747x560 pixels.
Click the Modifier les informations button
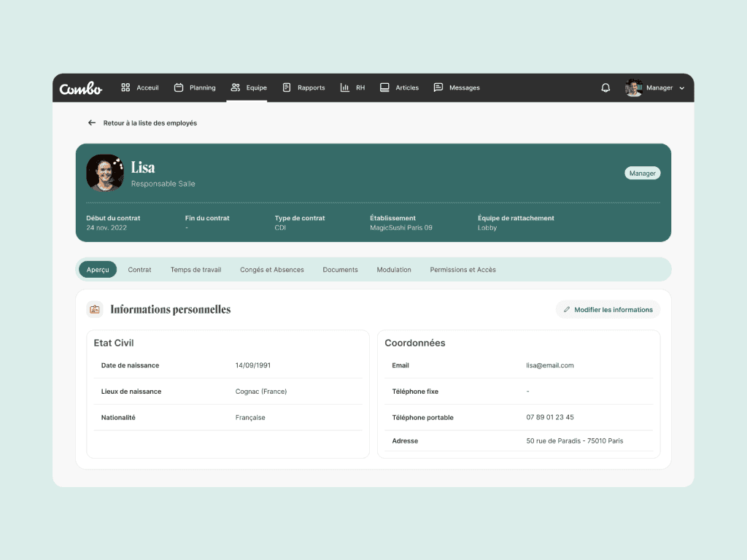tap(608, 309)
